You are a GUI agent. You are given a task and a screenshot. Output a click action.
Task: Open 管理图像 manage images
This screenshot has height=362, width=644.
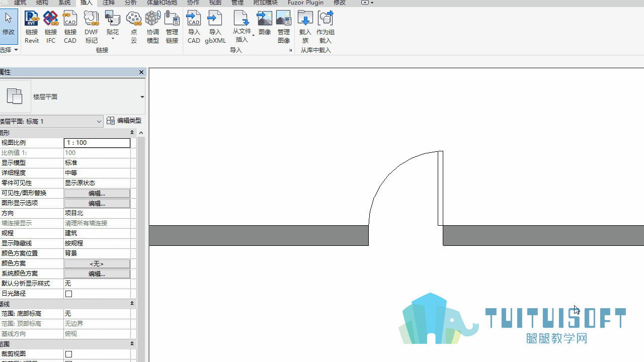[284, 27]
